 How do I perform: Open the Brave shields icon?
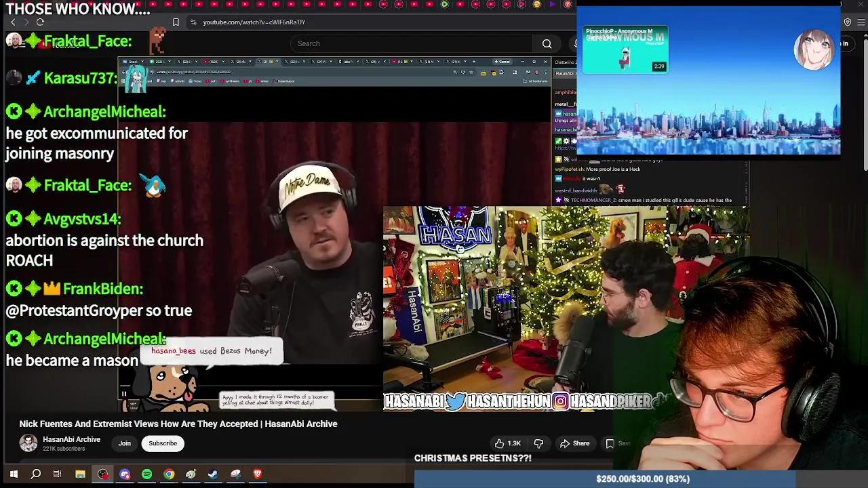pyautogui.click(x=848, y=22)
